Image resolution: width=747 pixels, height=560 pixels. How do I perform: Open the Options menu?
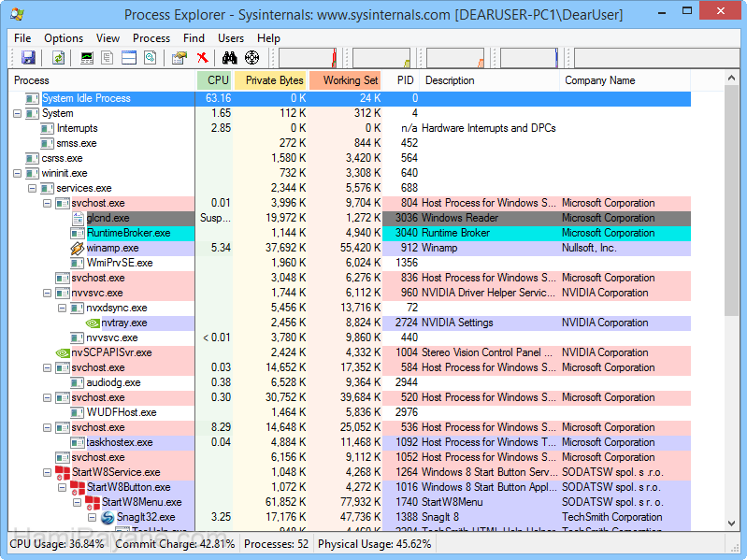point(64,38)
